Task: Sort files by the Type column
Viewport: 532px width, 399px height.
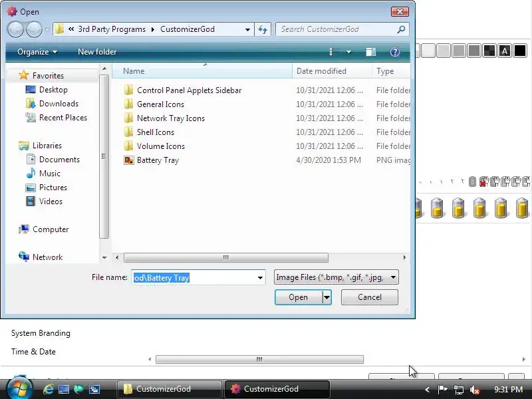Action: [x=391, y=71]
